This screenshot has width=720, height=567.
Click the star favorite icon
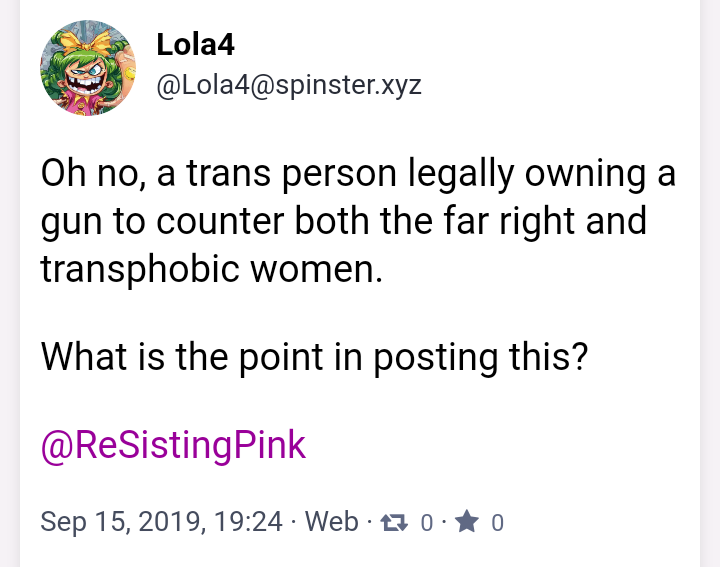466,522
